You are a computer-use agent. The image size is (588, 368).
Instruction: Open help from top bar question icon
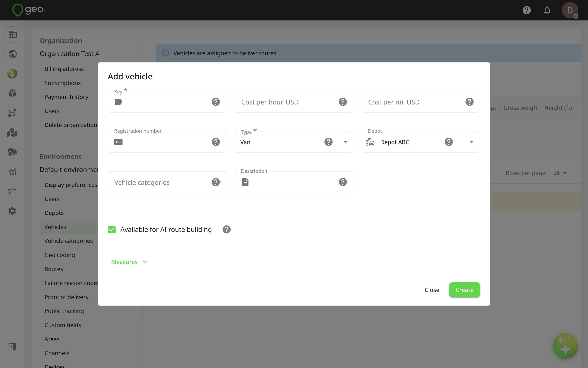coord(527,10)
